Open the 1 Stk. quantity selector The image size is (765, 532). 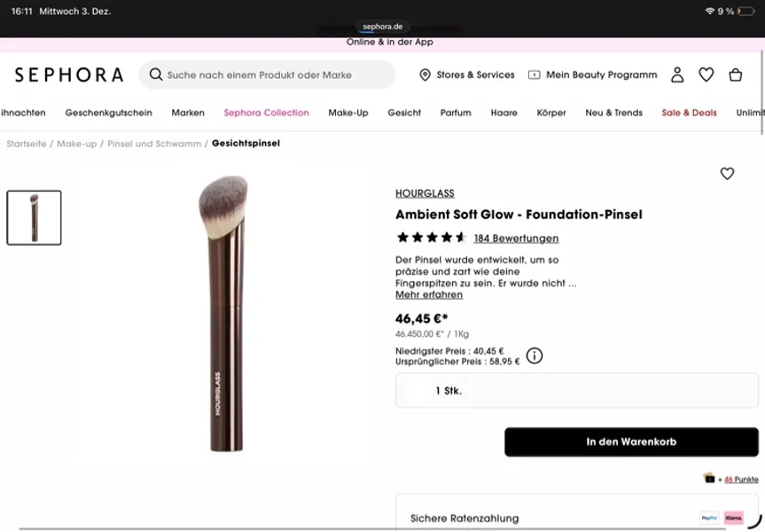tap(577, 390)
